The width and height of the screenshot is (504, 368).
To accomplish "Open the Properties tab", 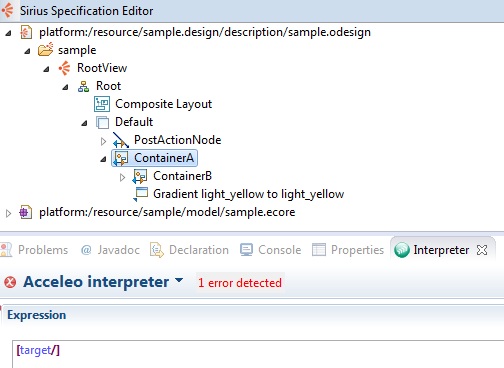I will coord(348,250).
